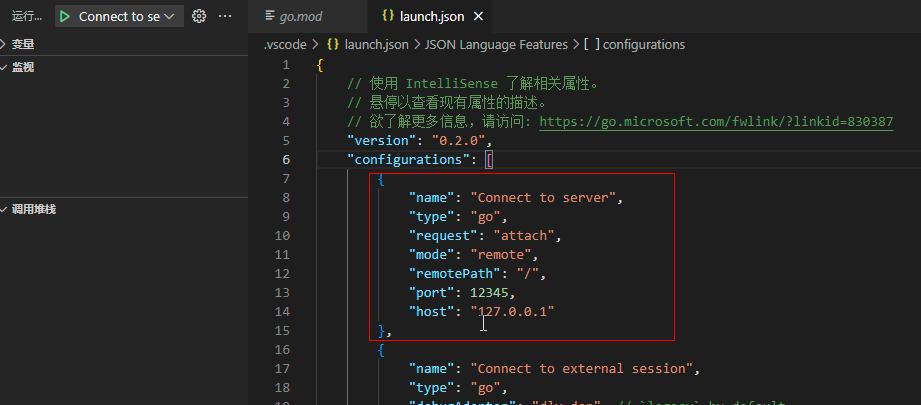Image resolution: width=921 pixels, height=405 pixels.
Task: Start debugging with the green play icon
Action: click(65, 16)
